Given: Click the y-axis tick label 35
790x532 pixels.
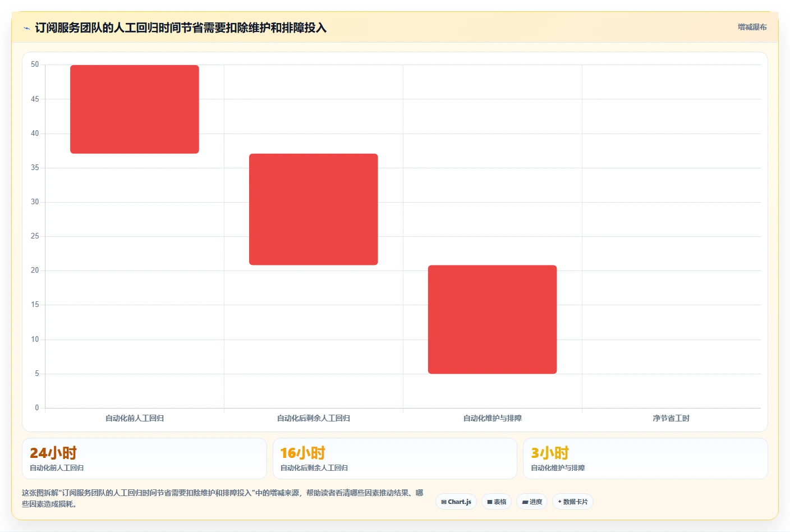Looking at the screenshot, I should [35, 167].
